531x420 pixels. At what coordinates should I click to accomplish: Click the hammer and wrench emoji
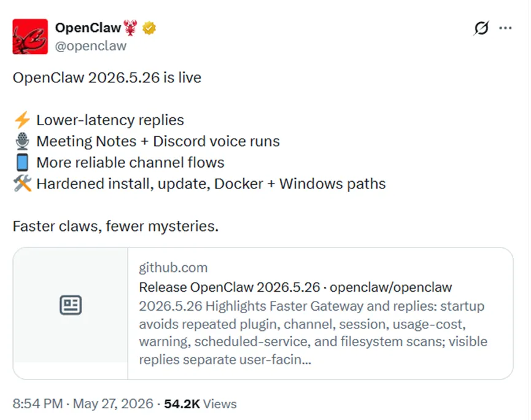click(x=22, y=184)
